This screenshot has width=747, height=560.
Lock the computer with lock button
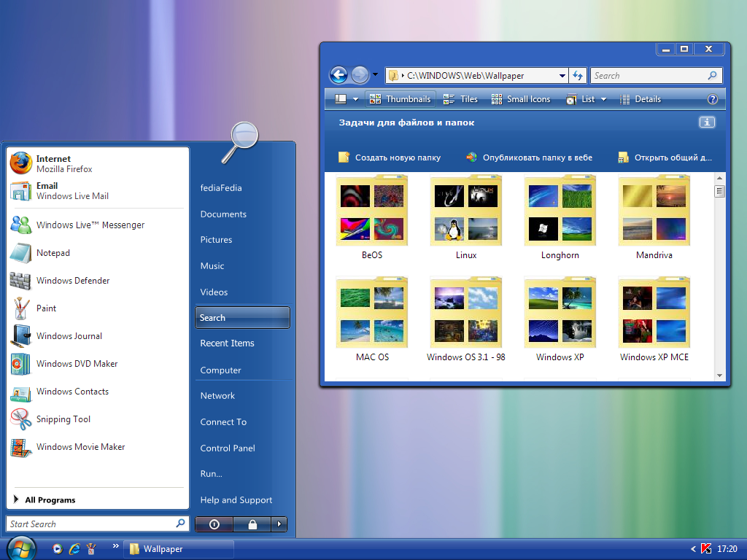252,524
